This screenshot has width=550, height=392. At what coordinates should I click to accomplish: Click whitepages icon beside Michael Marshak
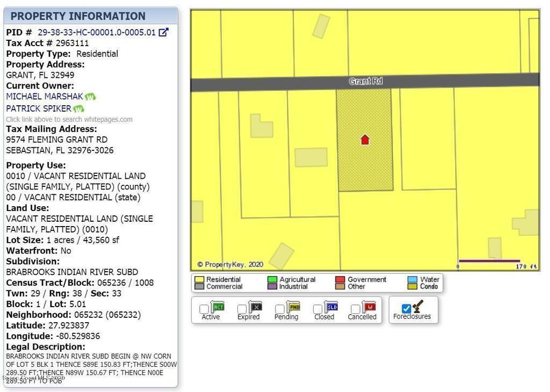coord(90,97)
